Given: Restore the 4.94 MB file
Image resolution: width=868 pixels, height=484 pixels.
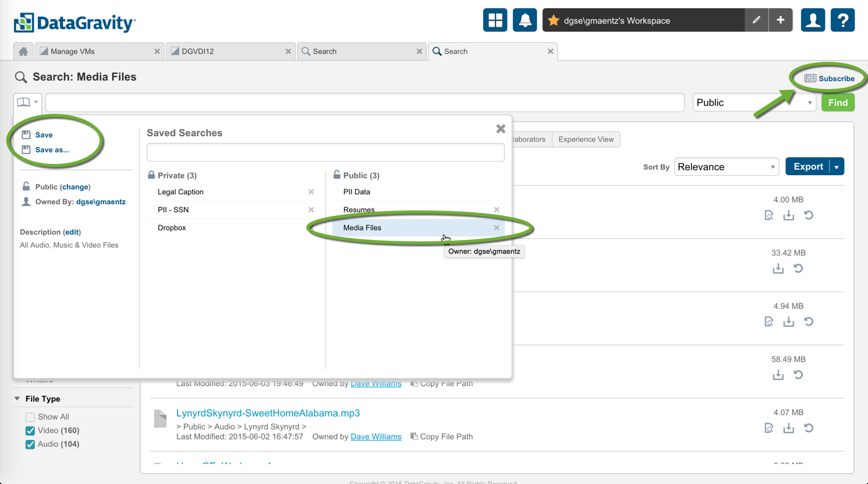Looking at the screenshot, I should click(x=808, y=322).
